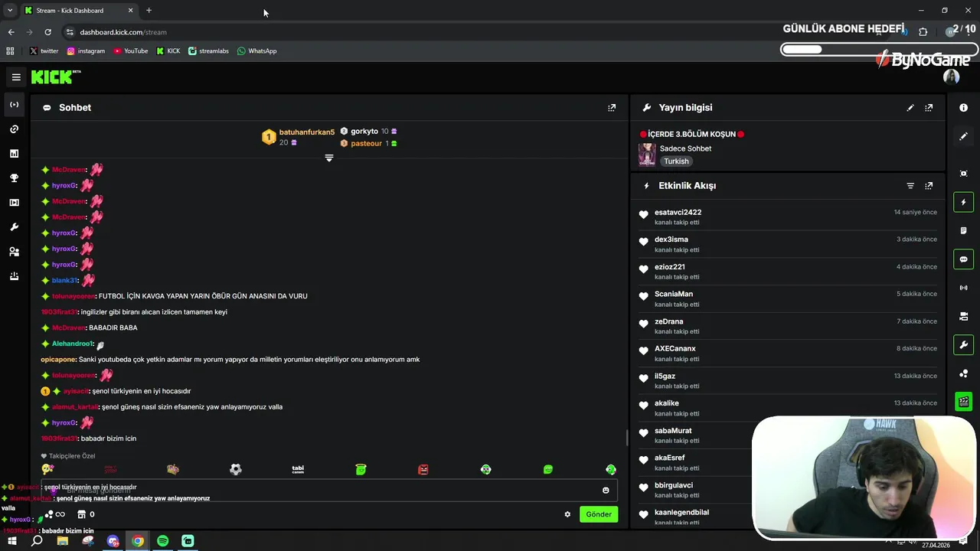
Task: Open the Etkinlik Akışı filter icon
Action: pos(910,186)
